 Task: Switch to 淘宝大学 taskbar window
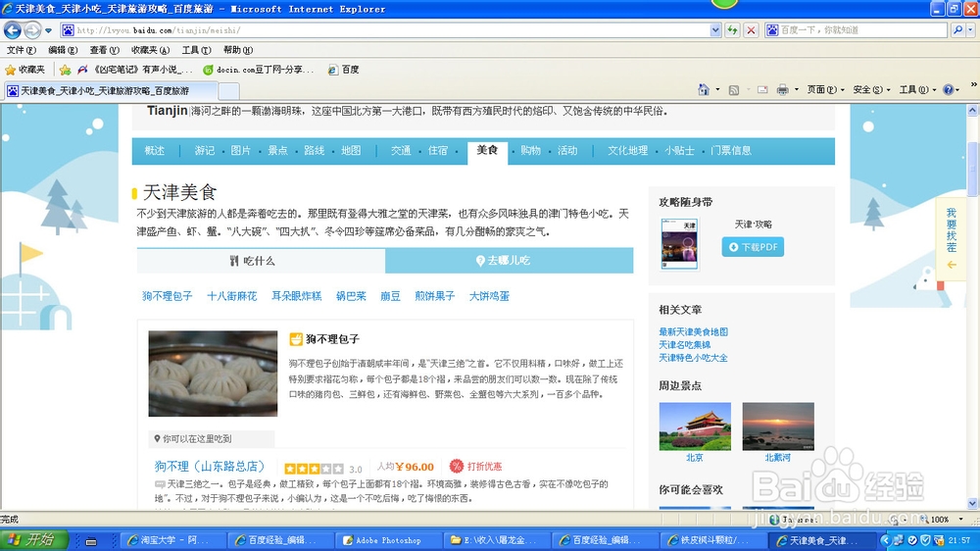(172, 540)
